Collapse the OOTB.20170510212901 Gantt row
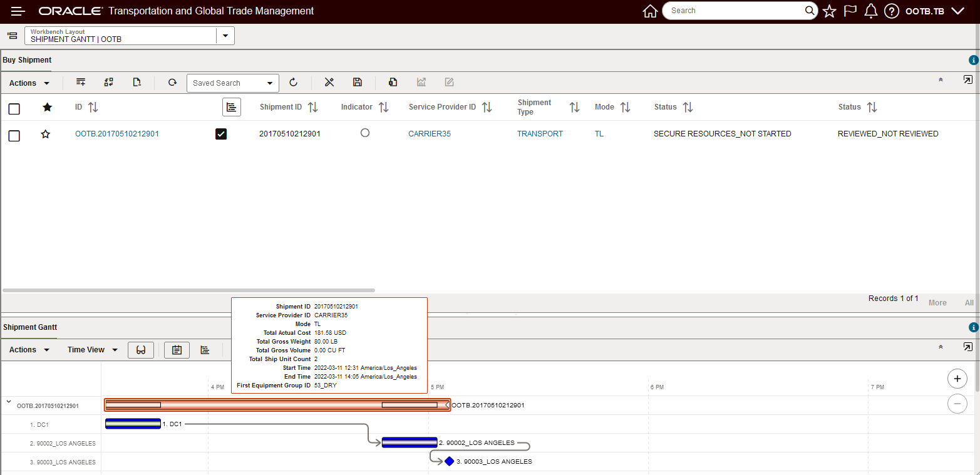Screen dimensions: 980x475 pos(9,402)
